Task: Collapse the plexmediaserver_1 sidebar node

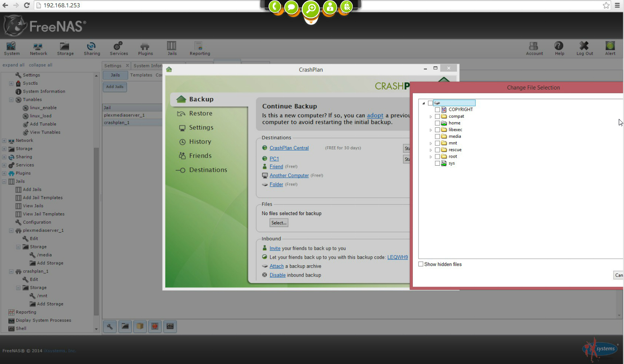Action: click(11, 231)
